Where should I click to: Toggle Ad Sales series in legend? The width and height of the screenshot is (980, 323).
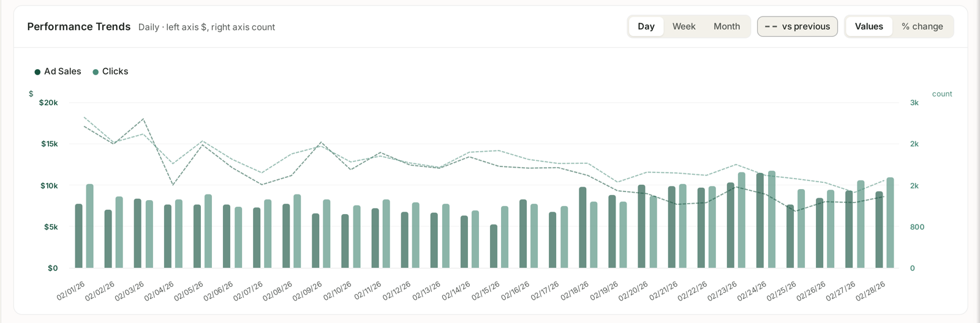(x=58, y=72)
